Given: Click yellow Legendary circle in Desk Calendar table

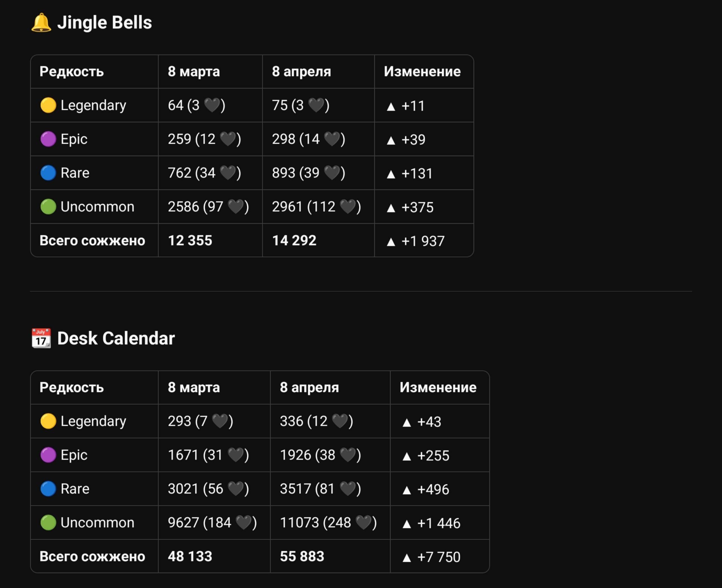Looking at the screenshot, I should pyautogui.click(x=48, y=421).
